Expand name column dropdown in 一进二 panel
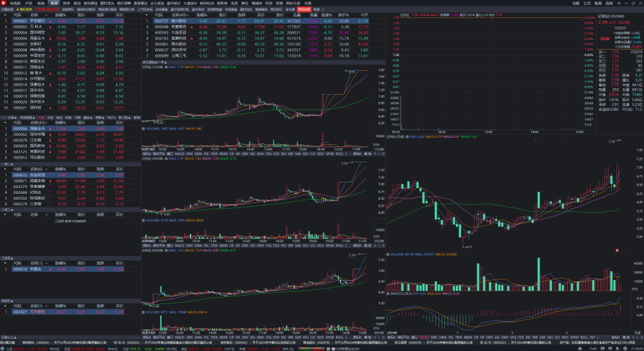This screenshot has width=644, height=351. click(x=46, y=169)
